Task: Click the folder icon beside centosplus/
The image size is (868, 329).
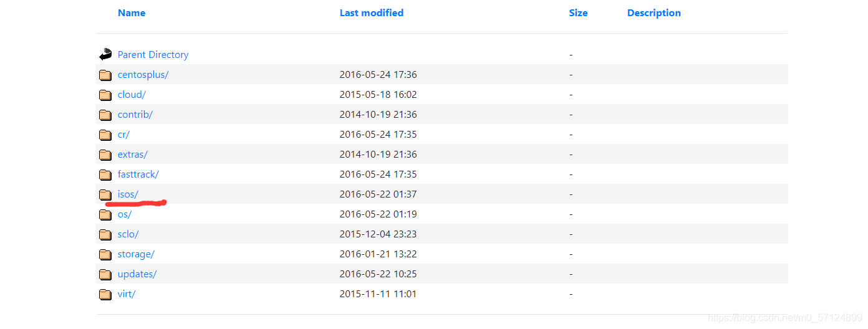Action: [x=105, y=75]
